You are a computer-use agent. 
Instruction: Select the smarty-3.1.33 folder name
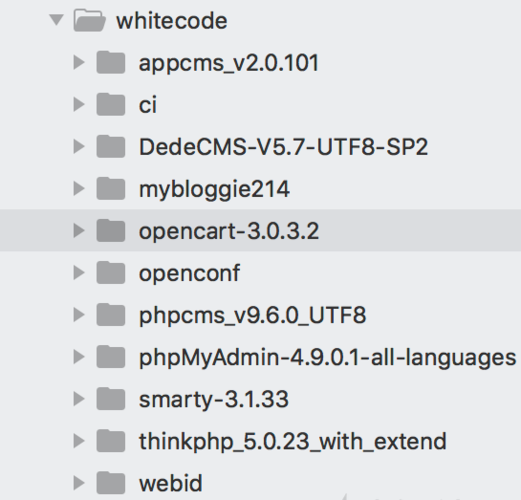(214, 400)
